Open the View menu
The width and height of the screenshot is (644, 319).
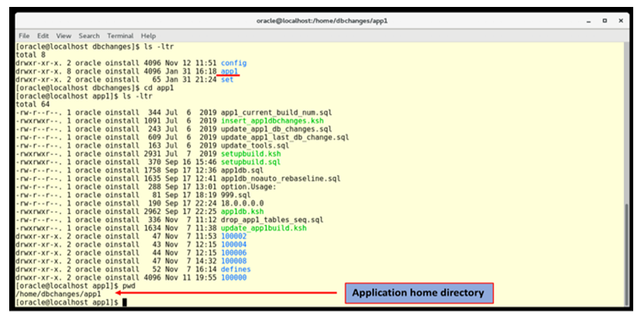pyautogui.click(x=63, y=35)
